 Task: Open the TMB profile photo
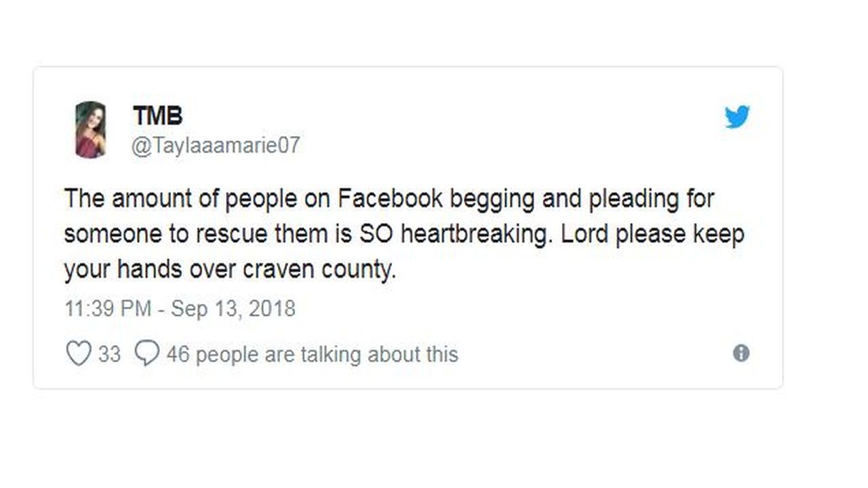[90, 129]
